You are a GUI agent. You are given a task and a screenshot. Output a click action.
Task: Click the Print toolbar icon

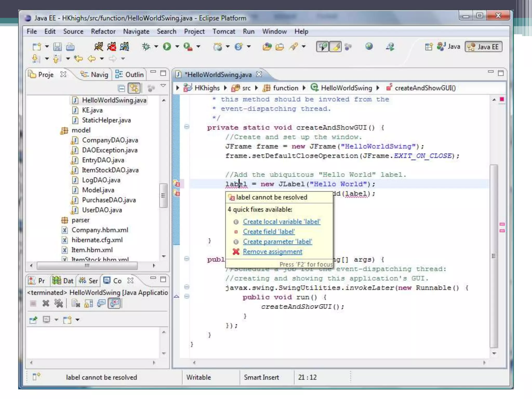pos(70,47)
